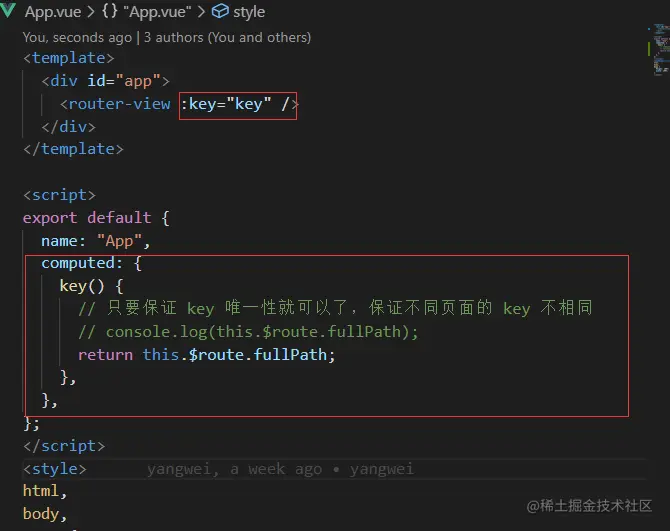Click the Chinese comment about key uniqueness
The image size is (670, 531).
(x=335, y=308)
